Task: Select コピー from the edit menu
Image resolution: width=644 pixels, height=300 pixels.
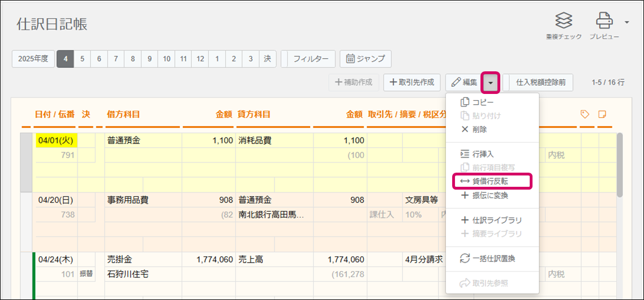Action: coord(482,102)
